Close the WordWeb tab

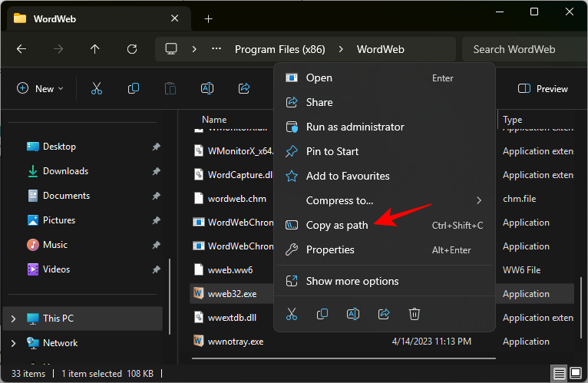coord(175,18)
